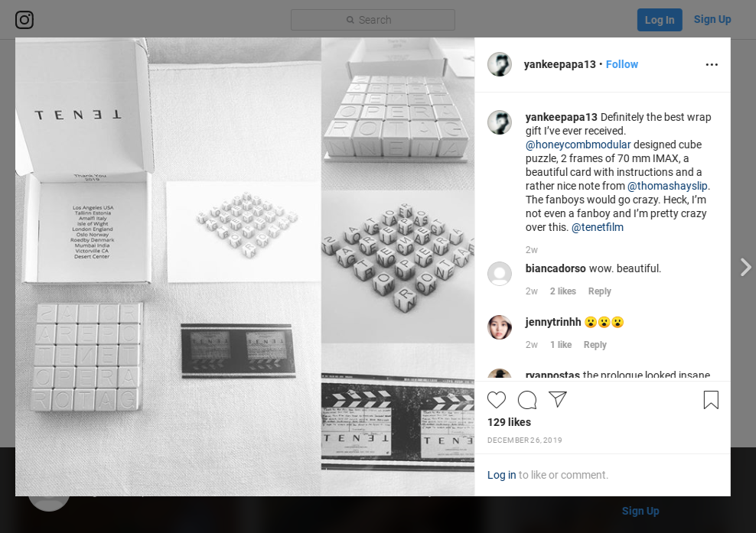Like the post with the heart icon
The width and height of the screenshot is (756, 533).
497,399
